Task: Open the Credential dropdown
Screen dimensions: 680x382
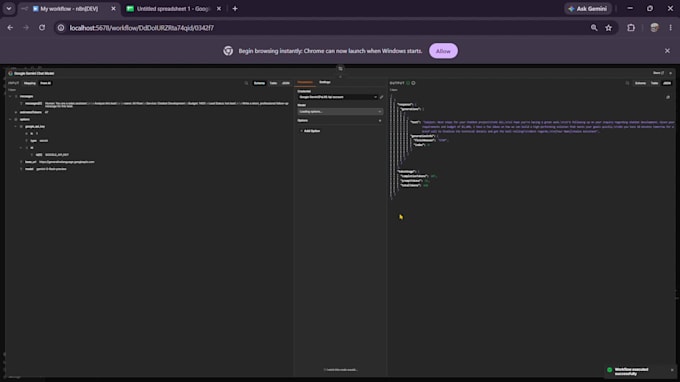Action: tap(337, 97)
